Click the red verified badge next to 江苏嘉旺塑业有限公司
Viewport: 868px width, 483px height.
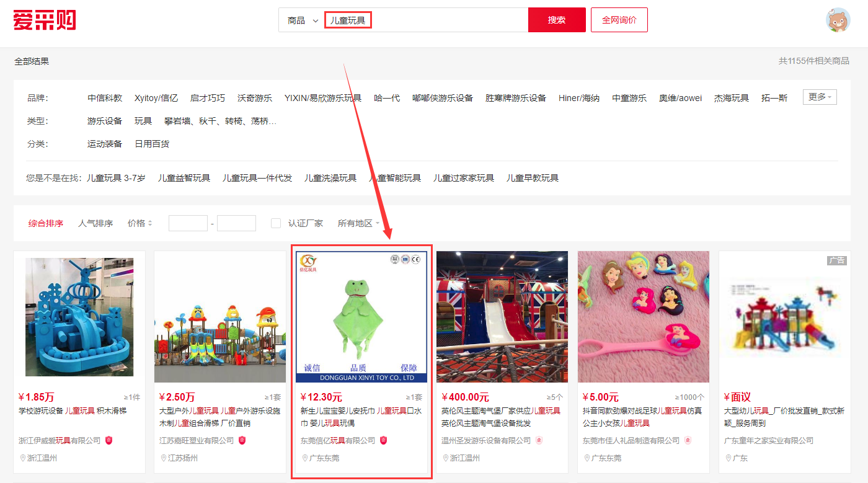(242, 440)
